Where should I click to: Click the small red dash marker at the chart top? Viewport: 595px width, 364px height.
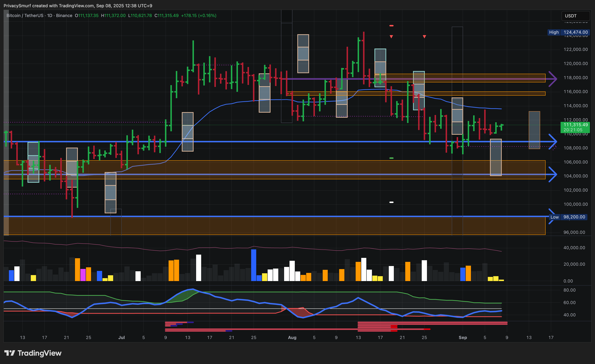tap(391, 26)
